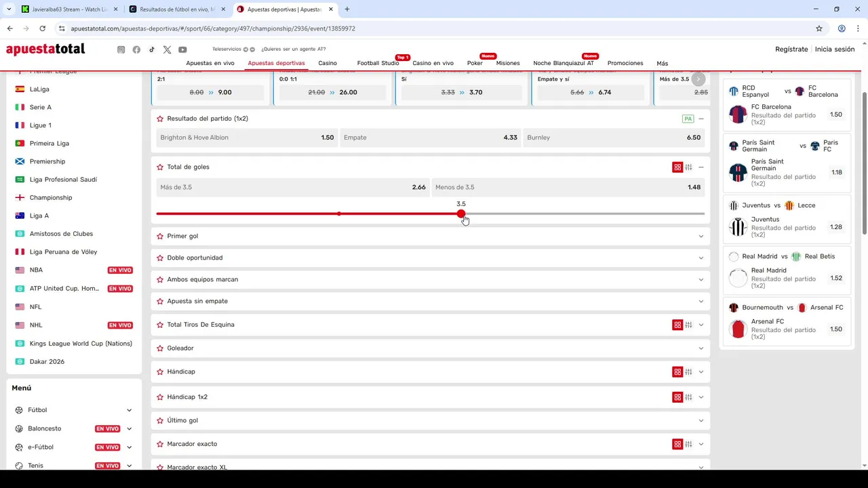
Task: Bet on Burnley at 6.50
Action: tap(614, 138)
